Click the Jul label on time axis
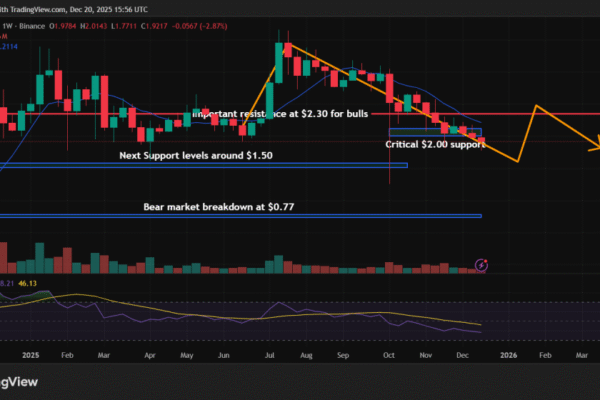 coord(272,353)
